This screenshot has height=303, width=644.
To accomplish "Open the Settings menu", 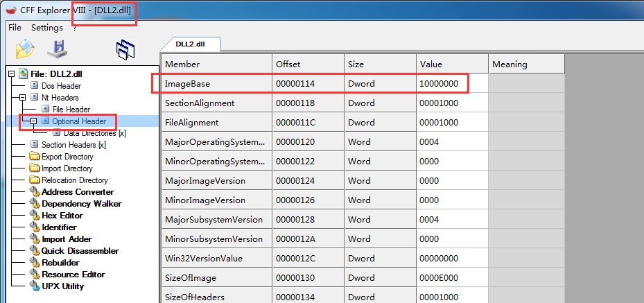I will click(x=47, y=28).
